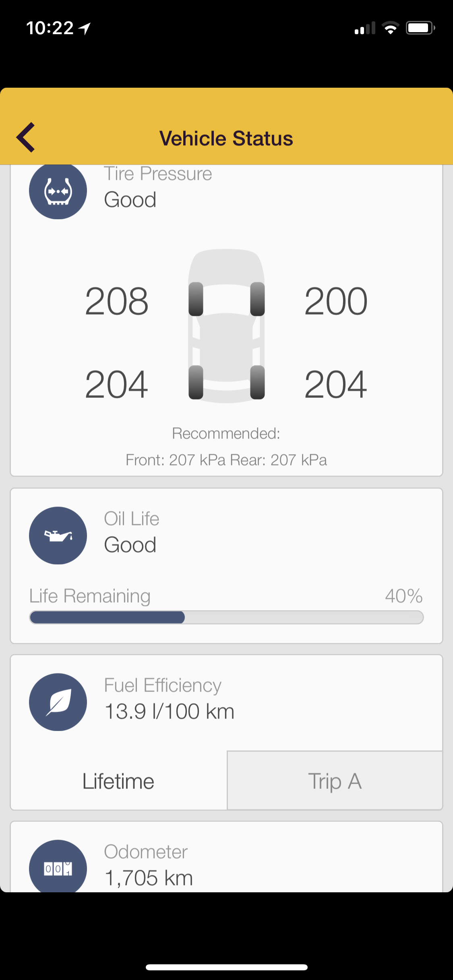Tap the Tire Pressure warning icon
This screenshot has width=453, height=980.
(x=58, y=191)
